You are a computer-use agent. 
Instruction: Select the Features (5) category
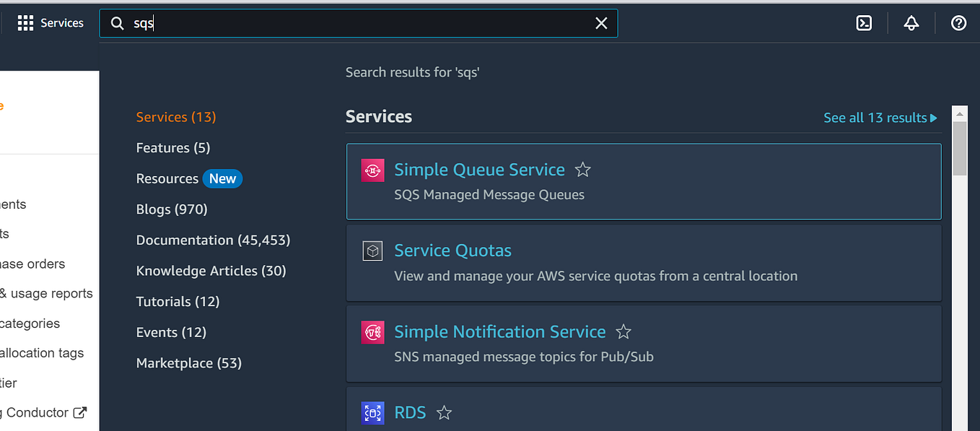coord(173,148)
